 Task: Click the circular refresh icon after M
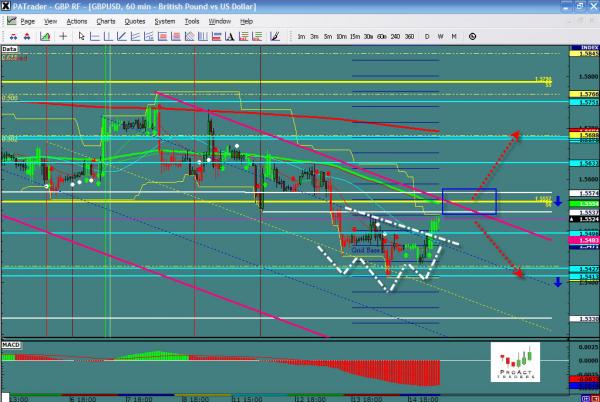pyautogui.click(x=471, y=36)
